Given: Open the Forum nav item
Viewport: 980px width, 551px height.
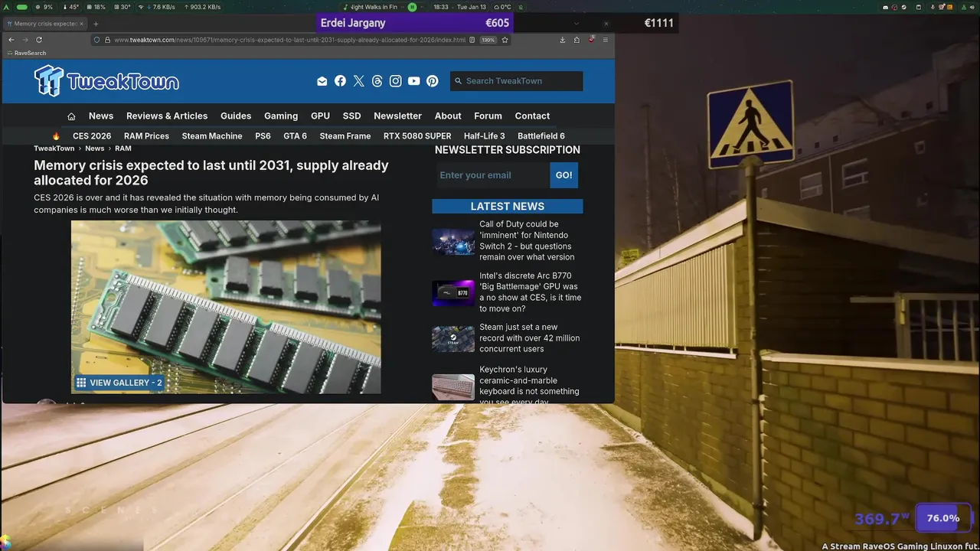Looking at the screenshot, I should click(488, 116).
